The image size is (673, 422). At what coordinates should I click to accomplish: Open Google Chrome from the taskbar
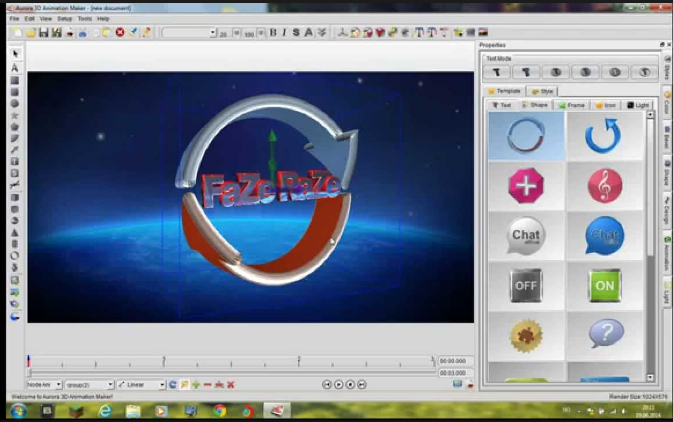point(219,411)
